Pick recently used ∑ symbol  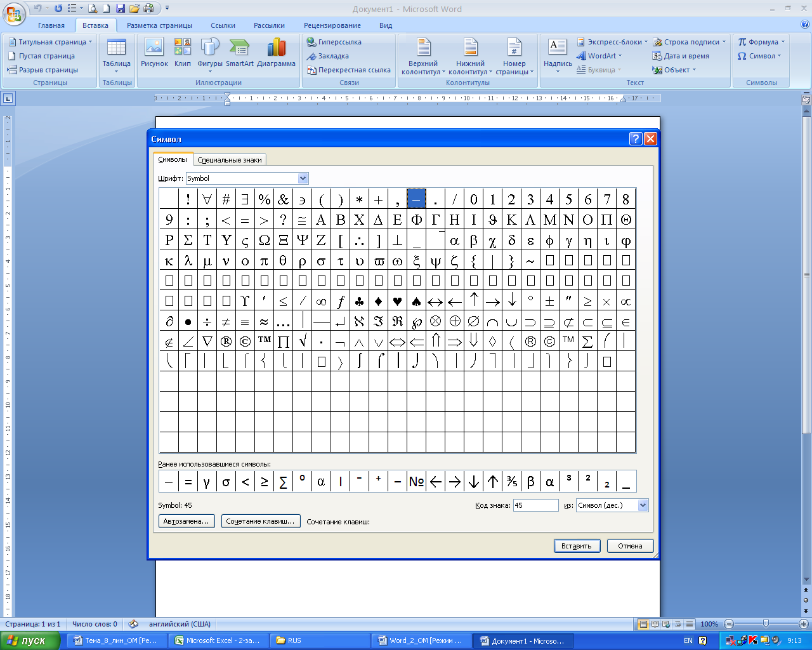pyautogui.click(x=283, y=481)
